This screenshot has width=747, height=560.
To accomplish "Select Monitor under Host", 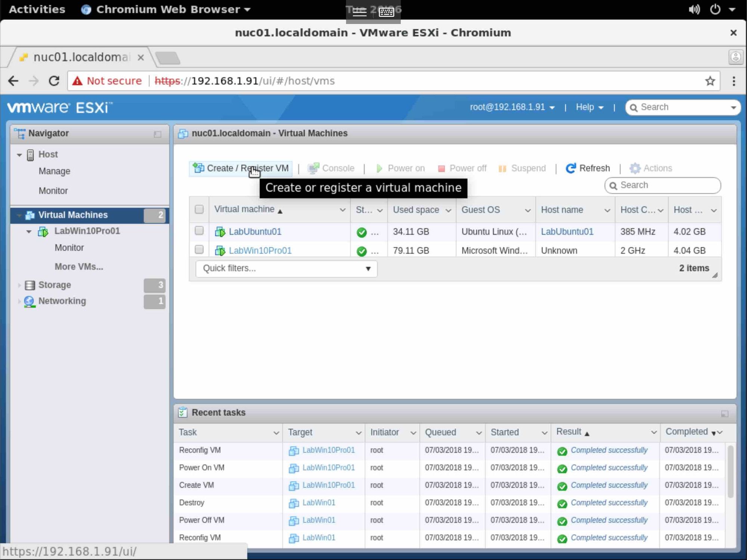I will 53,191.
